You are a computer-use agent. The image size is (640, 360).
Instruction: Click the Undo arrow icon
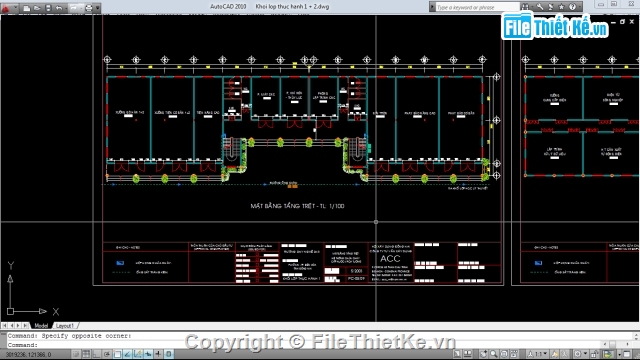tap(59, 8)
